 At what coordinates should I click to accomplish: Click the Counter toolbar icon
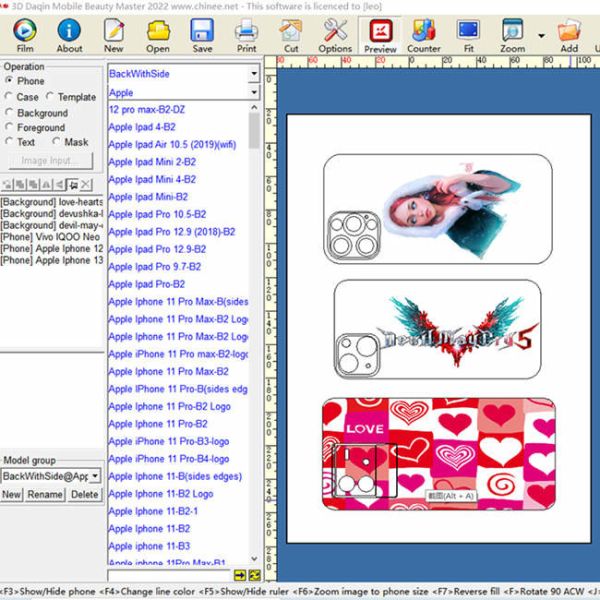[x=424, y=34]
